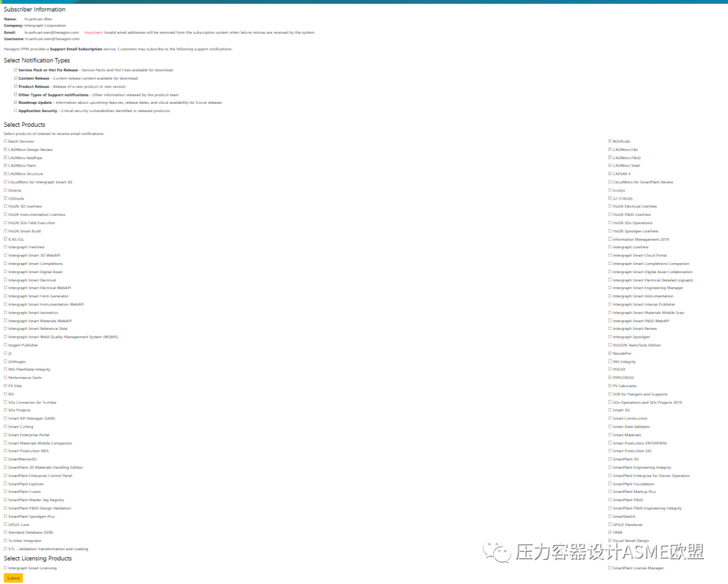The width and height of the screenshot is (728, 584).
Task: Uncheck GT STRUDL product
Action: [x=610, y=198]
